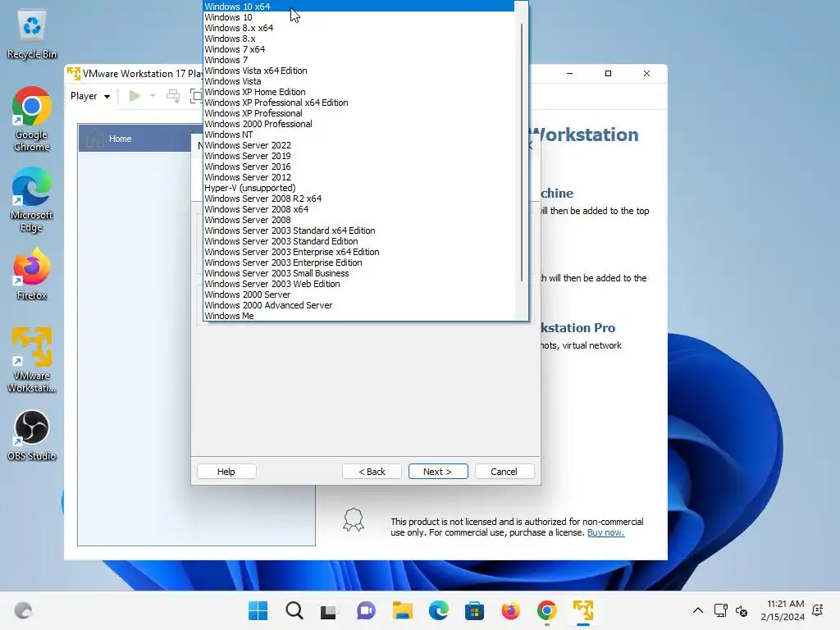Select Windows Server 2003 Standard Edition
The image size is (840, 630).
pos(358,242)
